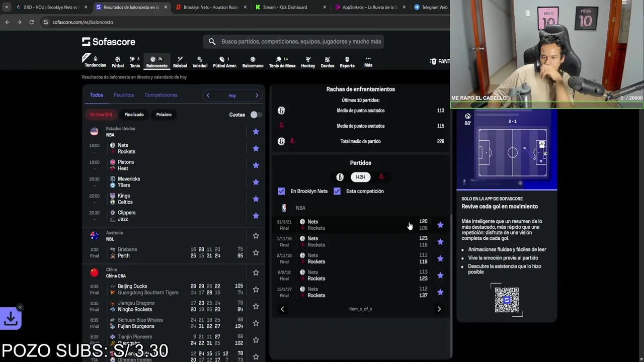Open the Hoy date picker

point(232,96)
